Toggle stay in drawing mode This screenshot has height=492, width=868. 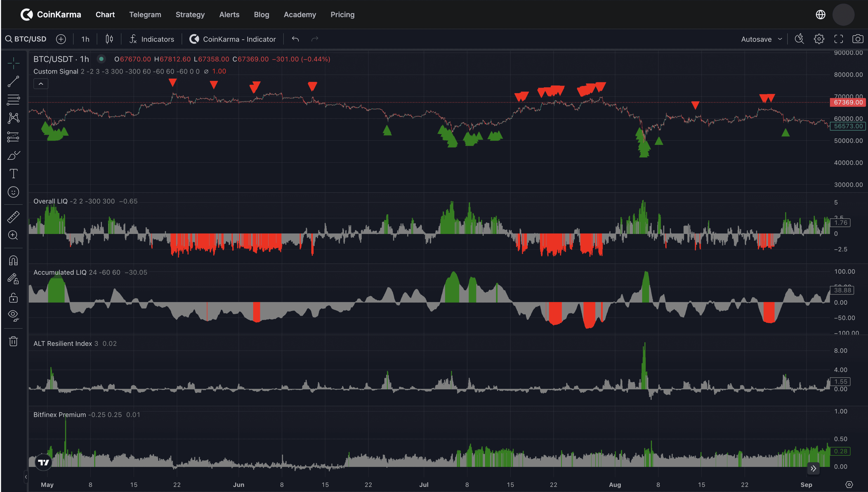point(14,279)
